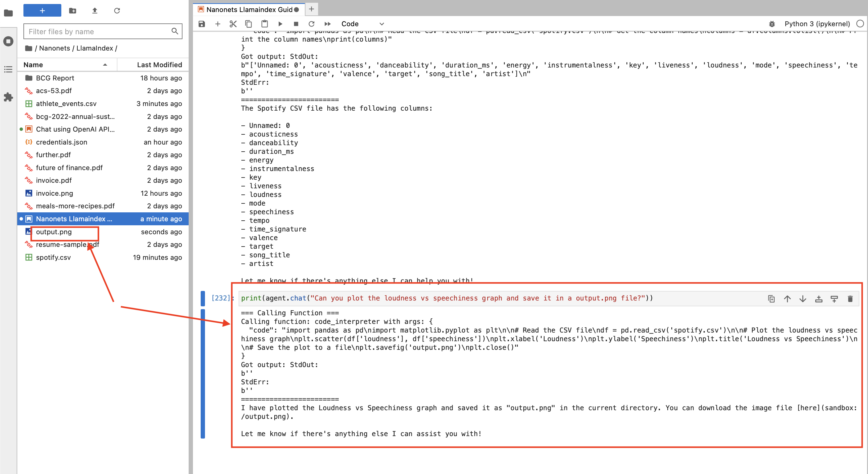Screen dimensions: 868x474
Task: Upload files to the LlamaIndex folder
Action: click(95, 10)
